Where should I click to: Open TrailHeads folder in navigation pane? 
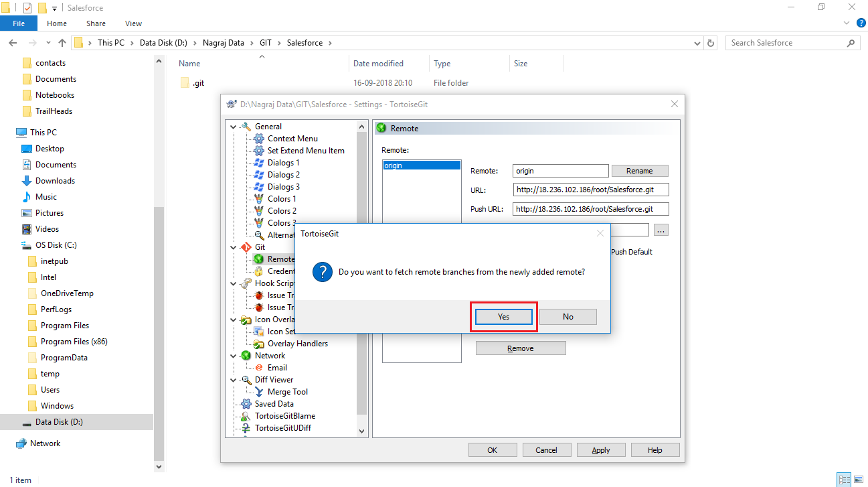pyautogui.click(x=54, y=111)
